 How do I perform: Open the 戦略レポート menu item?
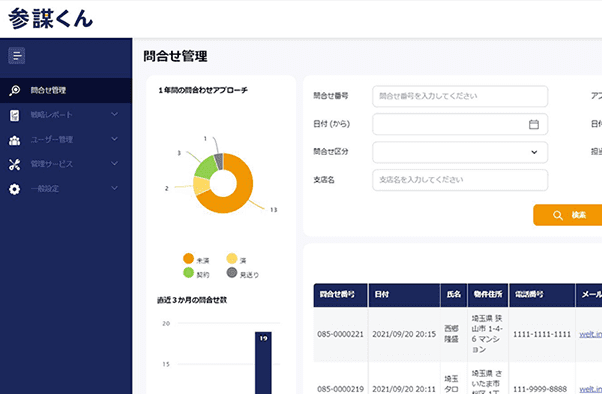click(66, 115)
